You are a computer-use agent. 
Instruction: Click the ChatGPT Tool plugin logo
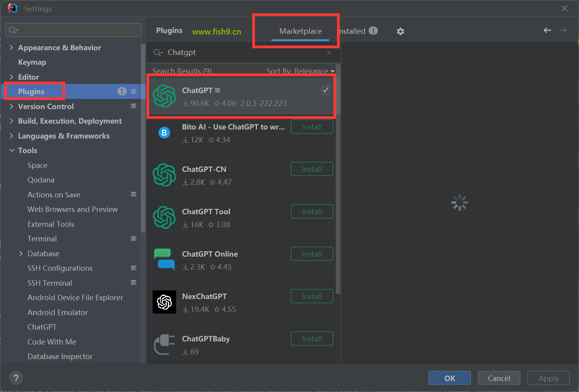tap(164, 217)
